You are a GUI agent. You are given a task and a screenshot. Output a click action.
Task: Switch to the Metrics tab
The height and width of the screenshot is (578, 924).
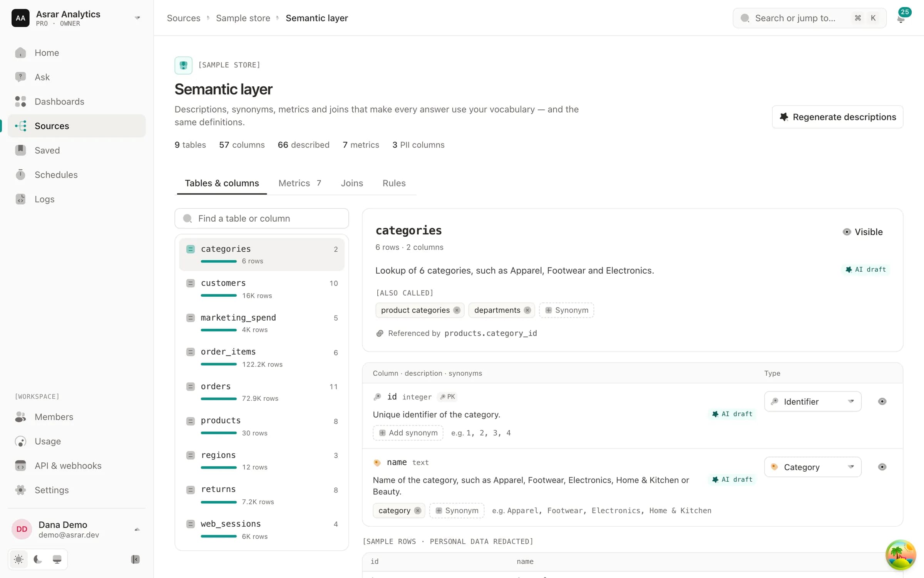[300, 183]
